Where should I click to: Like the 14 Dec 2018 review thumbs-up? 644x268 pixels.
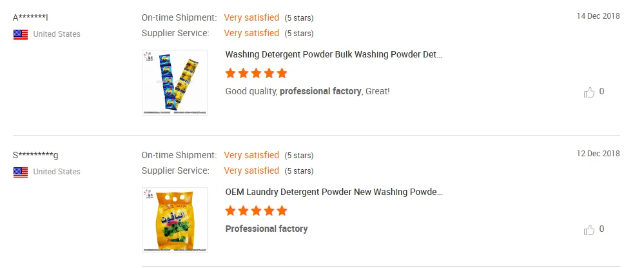click(589, 92)
